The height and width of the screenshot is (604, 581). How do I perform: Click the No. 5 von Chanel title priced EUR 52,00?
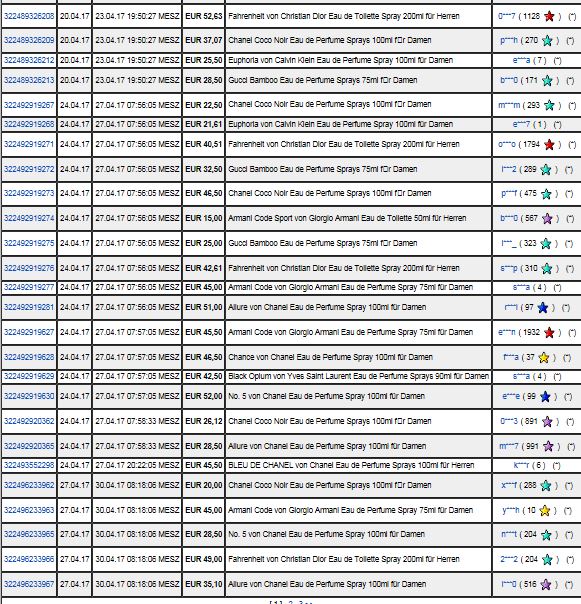326,396
